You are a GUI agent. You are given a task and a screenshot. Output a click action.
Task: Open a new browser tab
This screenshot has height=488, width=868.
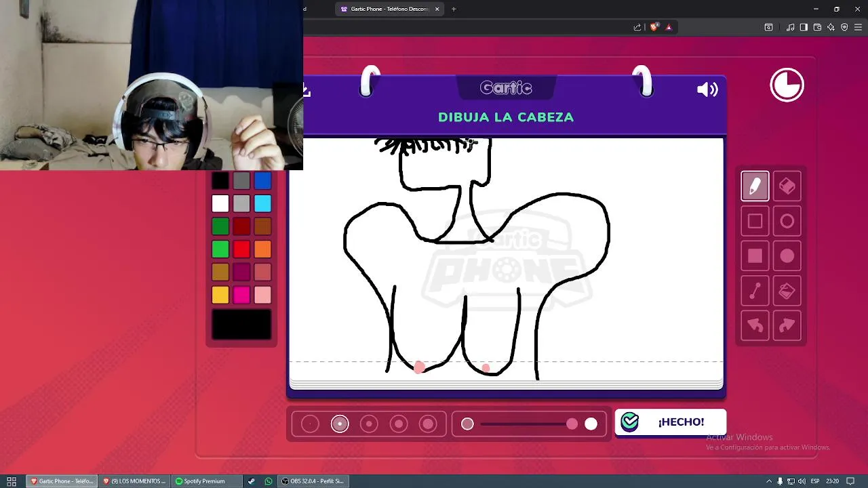point(454,9)
